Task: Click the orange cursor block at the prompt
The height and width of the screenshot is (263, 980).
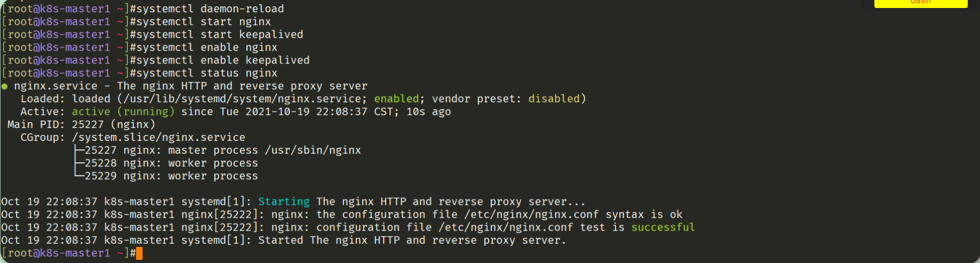Action: tap(139, 253)
